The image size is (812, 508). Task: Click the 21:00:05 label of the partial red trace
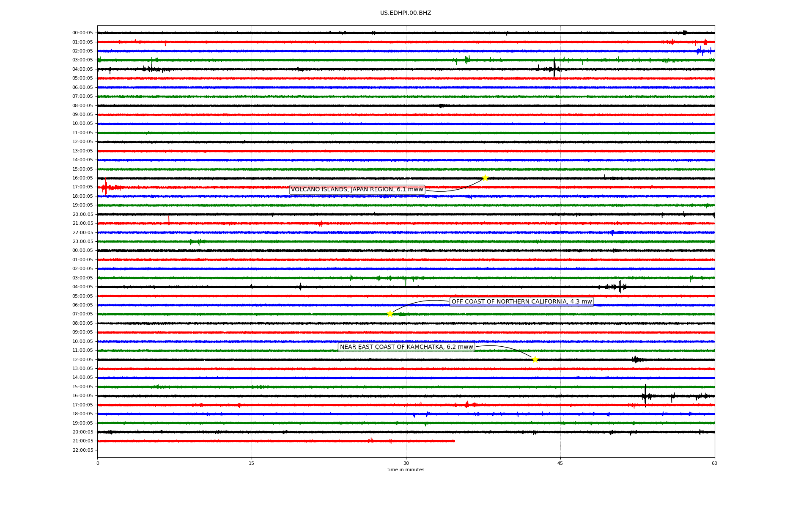tap(82, 441)
